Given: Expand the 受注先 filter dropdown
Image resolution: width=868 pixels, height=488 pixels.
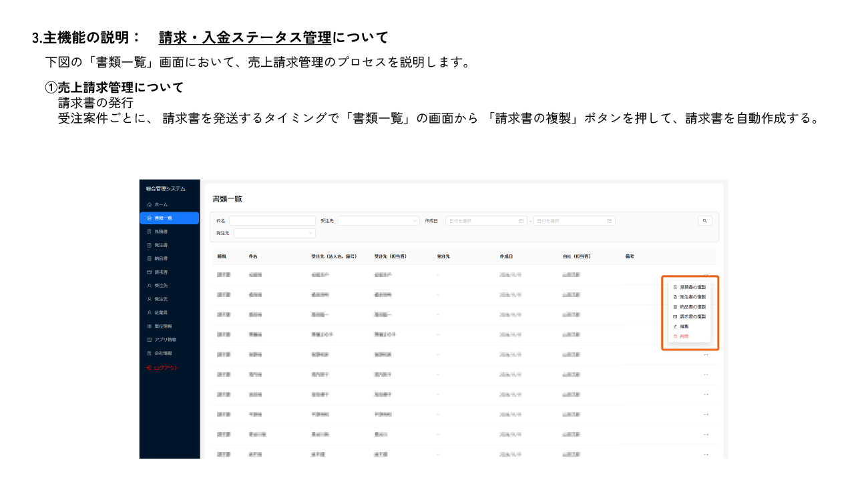Looking at the screenshot, I should pyautogui.click(x=379, y=220).
